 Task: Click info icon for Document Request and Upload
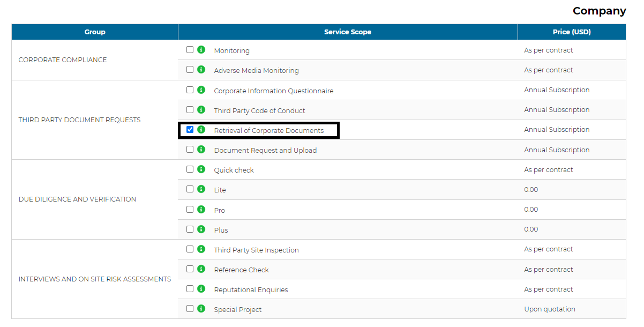pyautogui.click(x=201, y=150)
